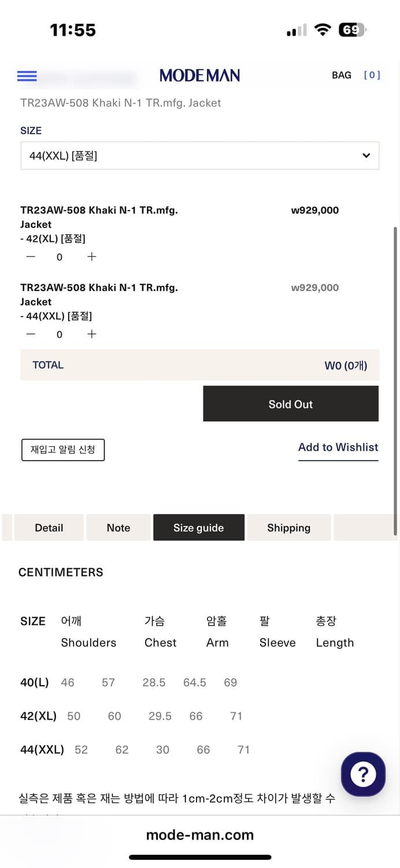Screen dimensions: 400x868
Task: Click the 재입고 알림 신청 restock button
Action: (x=62, y=450)
